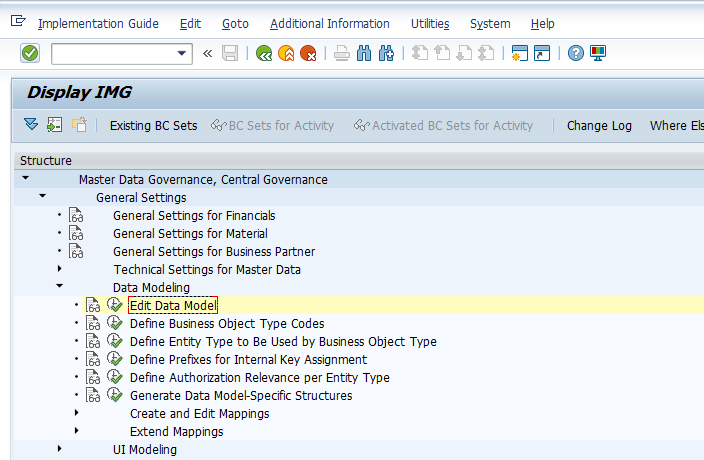704x460 pixels.
Task: Click the Print icon
Action: 342,53
